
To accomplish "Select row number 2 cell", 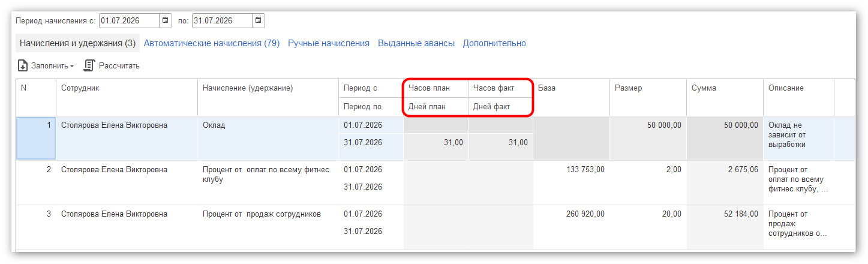I will (x=36, y=182).
